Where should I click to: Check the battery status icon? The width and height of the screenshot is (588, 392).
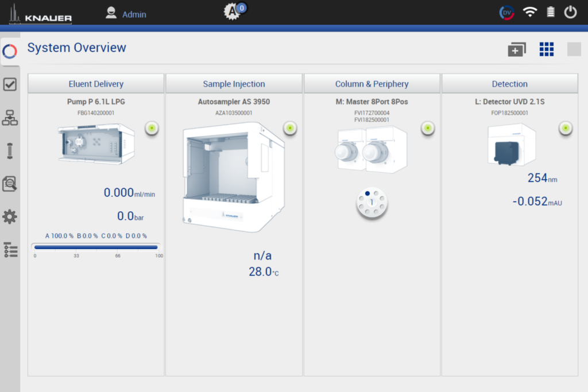point(551,12)
